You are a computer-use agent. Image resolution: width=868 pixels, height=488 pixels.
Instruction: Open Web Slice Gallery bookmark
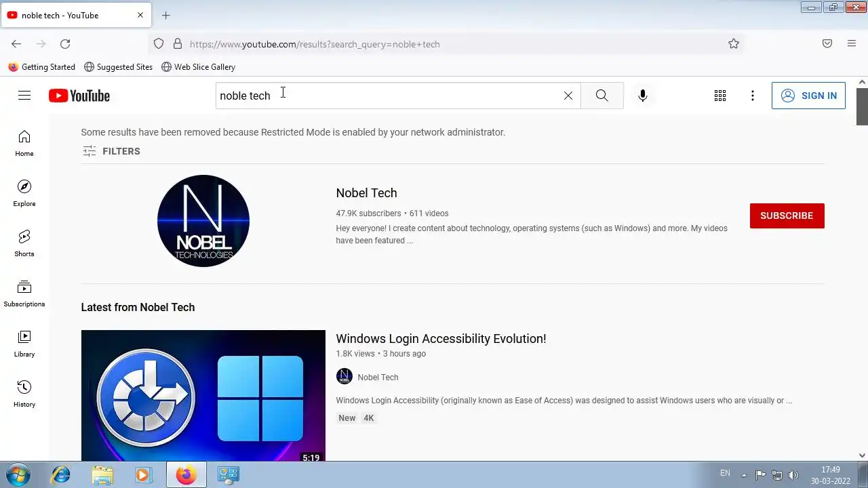(198, 67)
